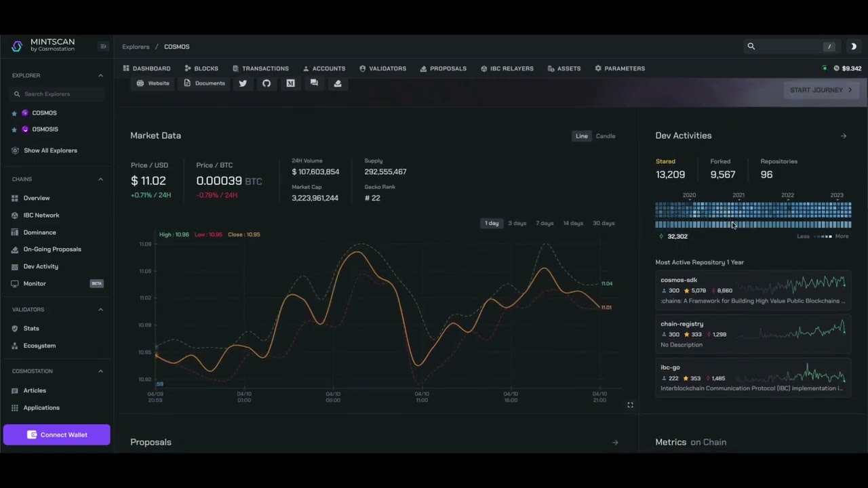868x488 pixels.
Task: Switch to the ACCOUNTS tab
Action: [324, 68]
